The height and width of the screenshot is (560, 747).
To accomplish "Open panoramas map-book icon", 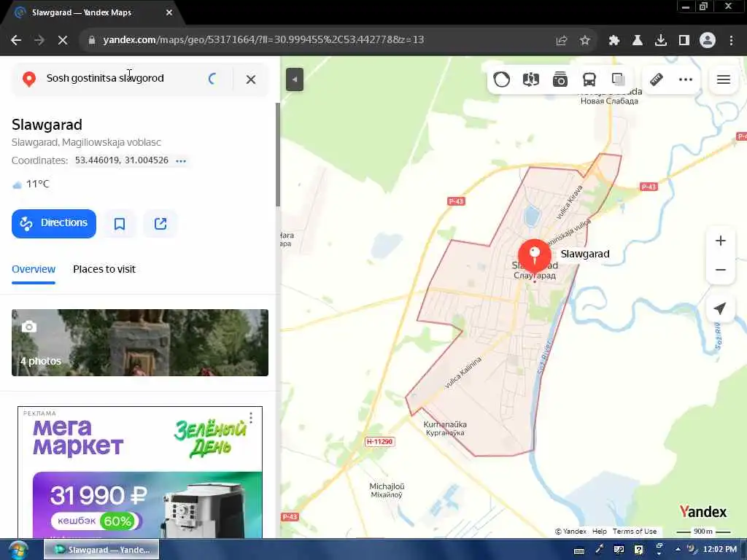I will (531, 79).
